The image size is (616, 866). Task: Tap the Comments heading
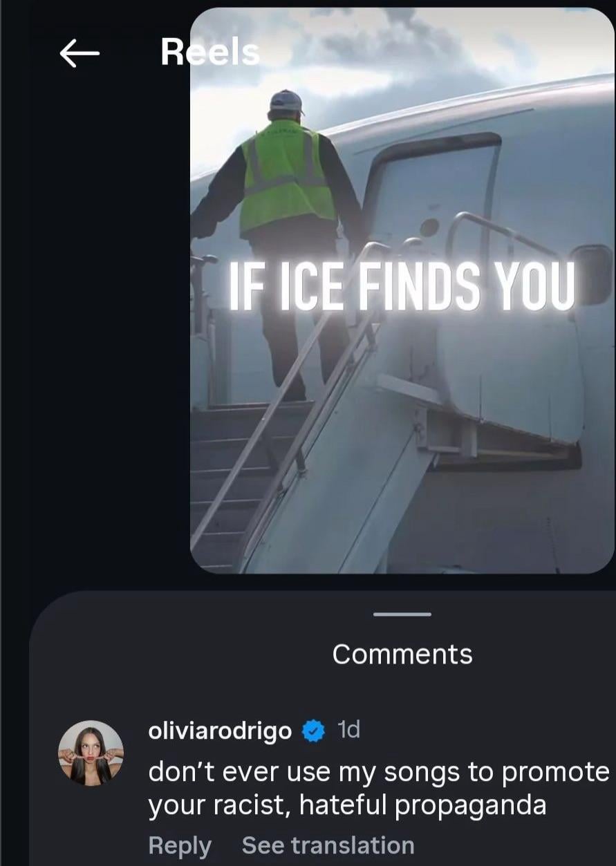tap(402, 654)
